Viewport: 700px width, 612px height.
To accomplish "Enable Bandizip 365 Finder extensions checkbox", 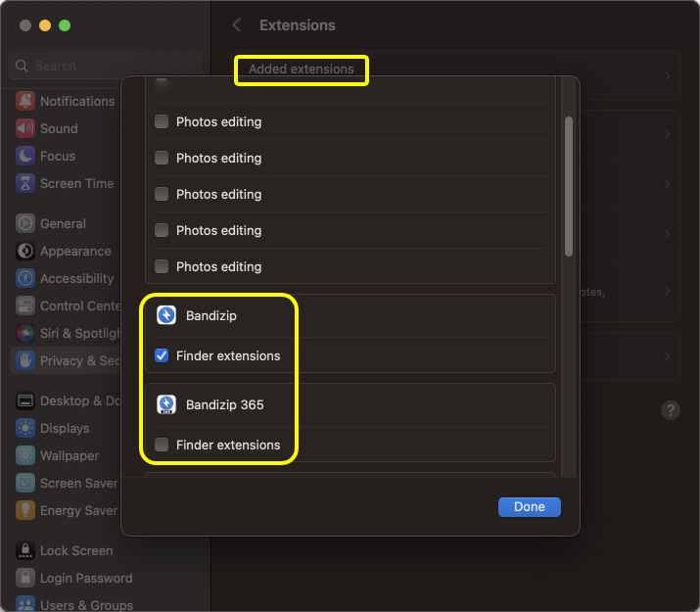I will 162,445.
